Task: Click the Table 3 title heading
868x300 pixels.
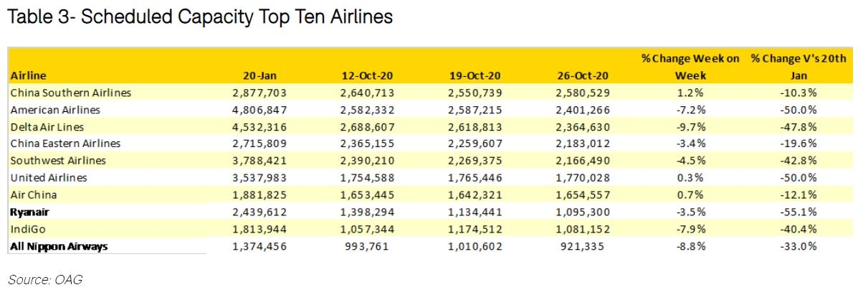Action: point(200,18)
